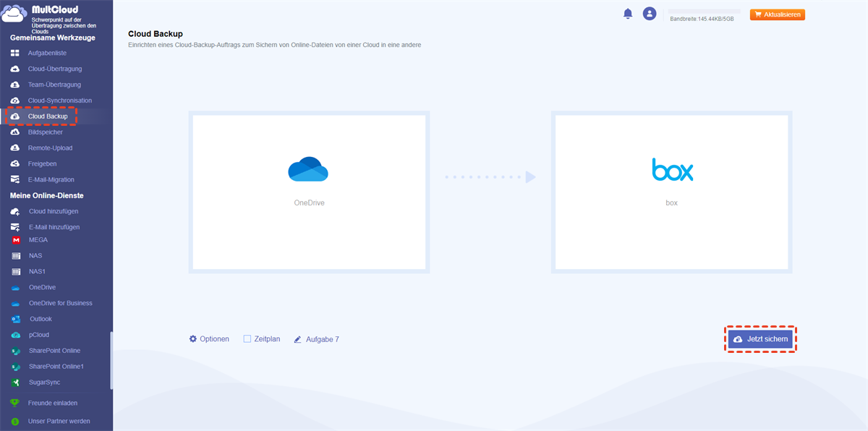Viewport: 868px width, 431px height.
Task: Open notifications bell icon
Action: 628,14
